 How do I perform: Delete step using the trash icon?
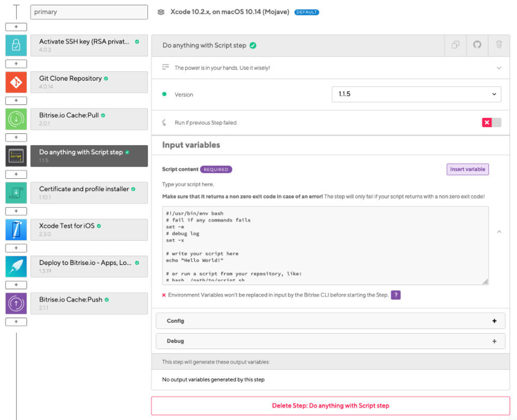point(499,45)
